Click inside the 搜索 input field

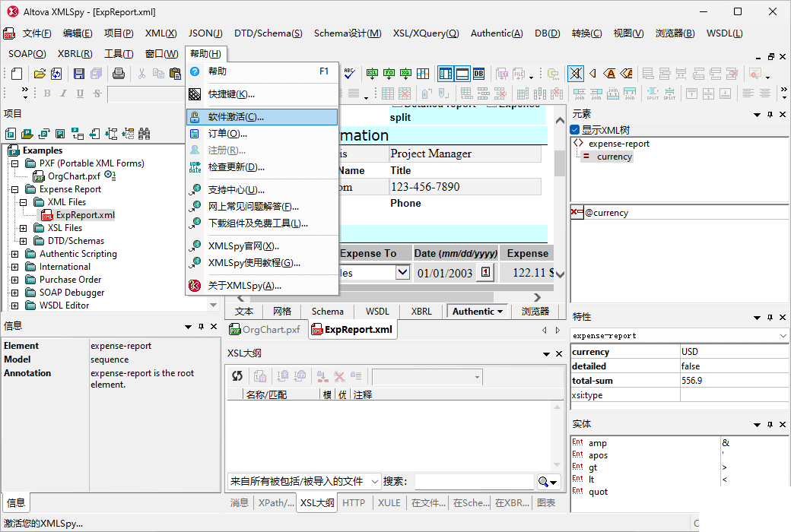coord(472,480)
